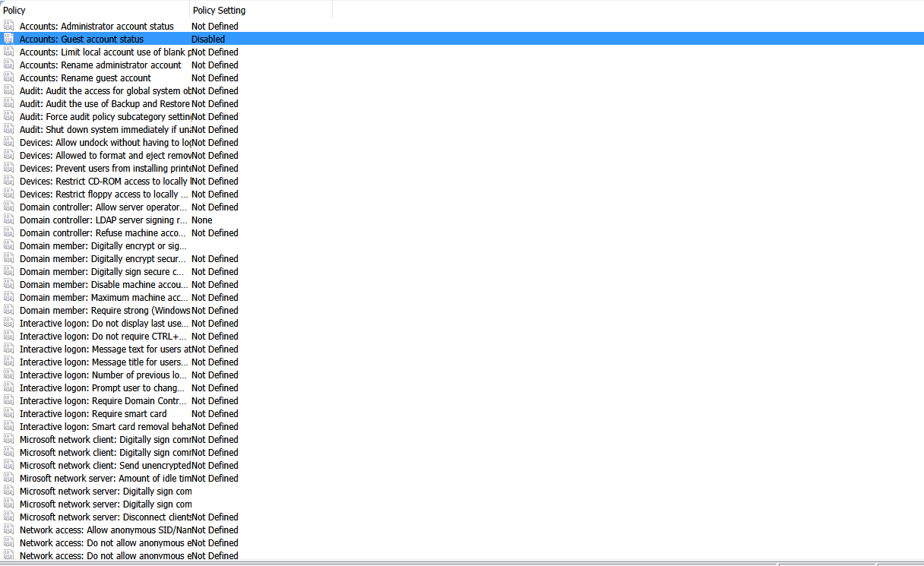
Task: Click the icon for Network access: Allow anonymous SID
Action: 8,530
